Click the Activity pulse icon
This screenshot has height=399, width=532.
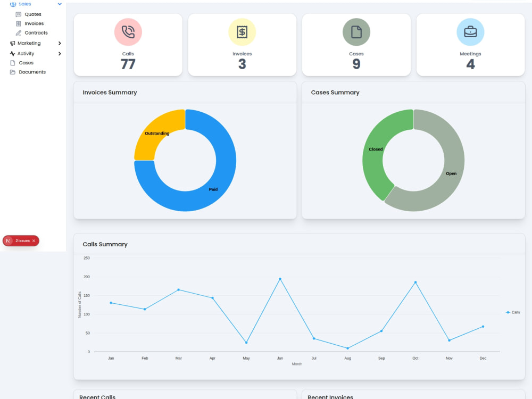tap(13, 54)
